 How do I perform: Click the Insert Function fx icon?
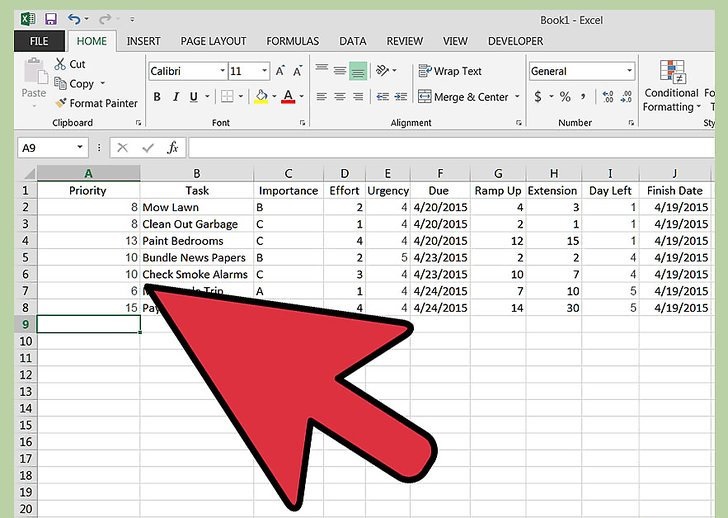173,148
